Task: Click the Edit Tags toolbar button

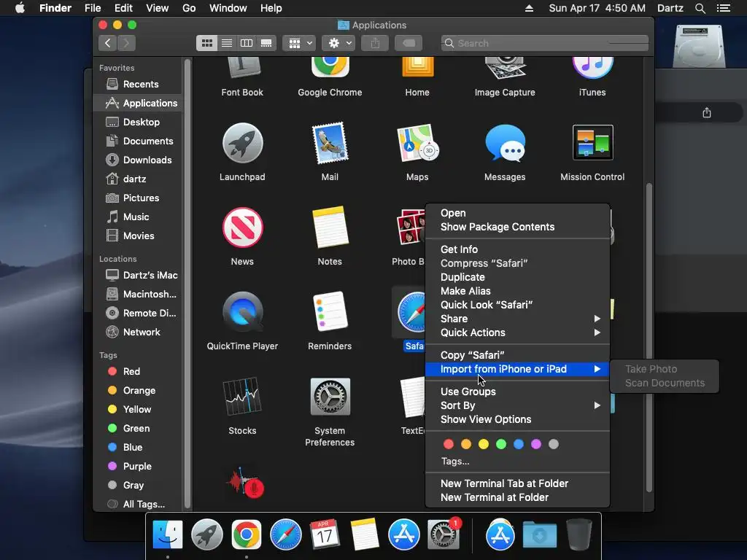Action: pyautogui.click(x=409, y=43)
